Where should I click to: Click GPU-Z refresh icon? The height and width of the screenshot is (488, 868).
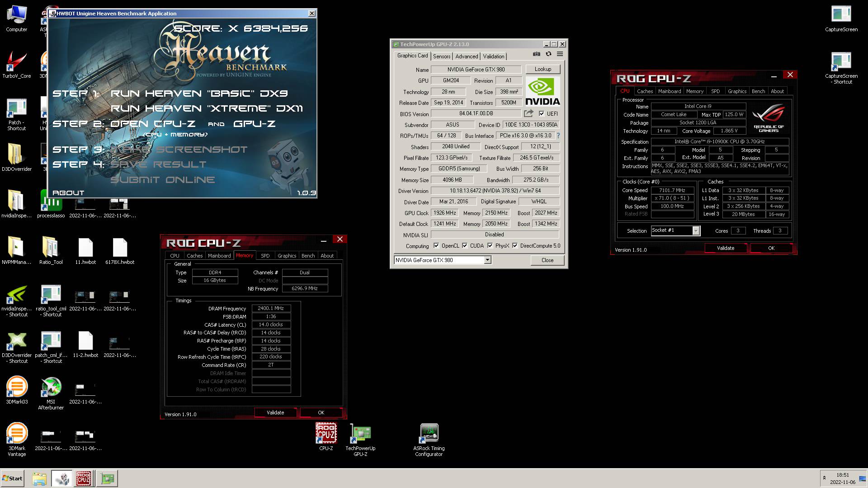(548, 54)
